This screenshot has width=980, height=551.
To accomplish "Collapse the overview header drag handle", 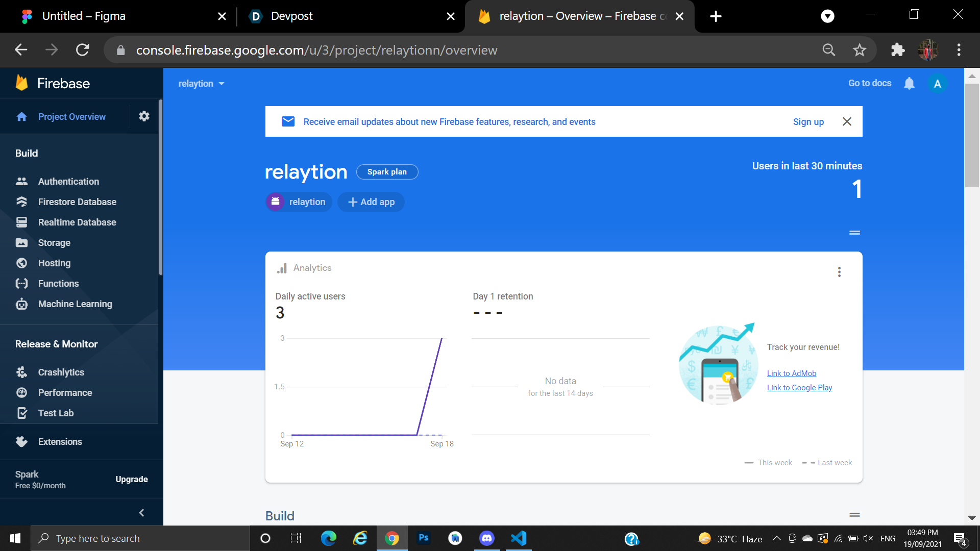I will pyautogui.click(x=854, y=233).
